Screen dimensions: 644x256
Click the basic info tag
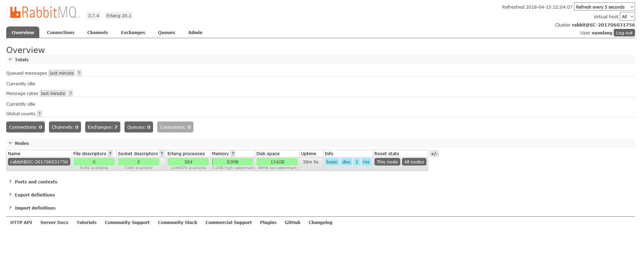tap(332, 162)
